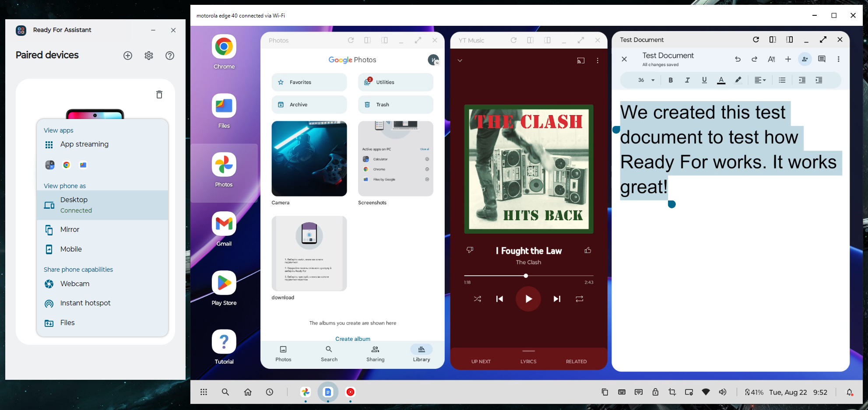Open the Screenshots album thumbnail
Screen dimensions: 868x410
[396, 159]
